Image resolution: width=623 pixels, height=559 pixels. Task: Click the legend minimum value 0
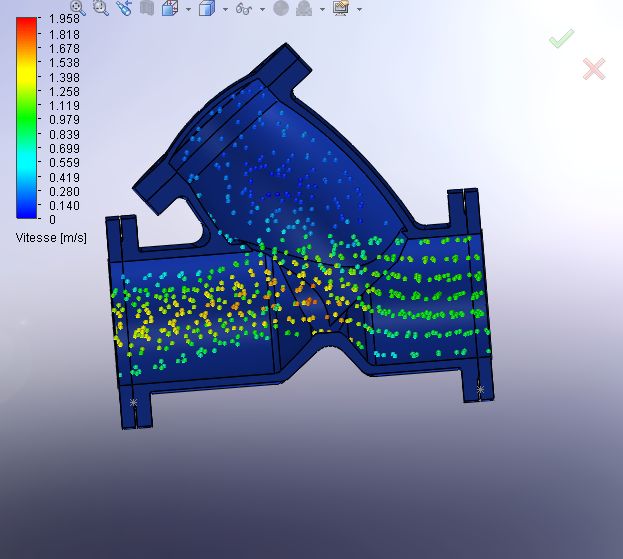[52, 219]
